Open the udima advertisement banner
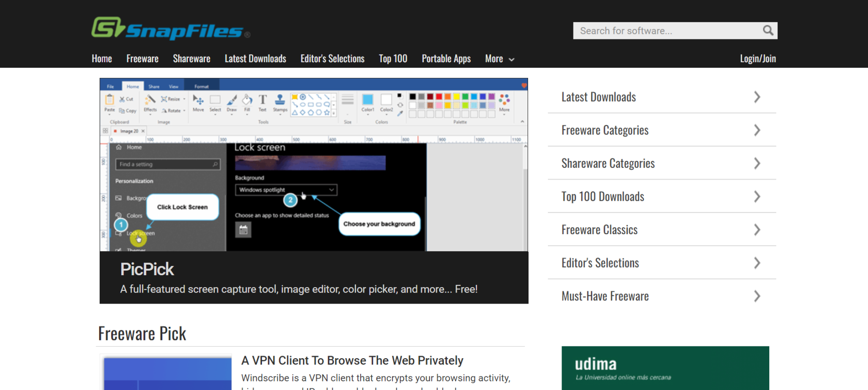This screenshot has height=390, width=868. (x=665, y=368)
